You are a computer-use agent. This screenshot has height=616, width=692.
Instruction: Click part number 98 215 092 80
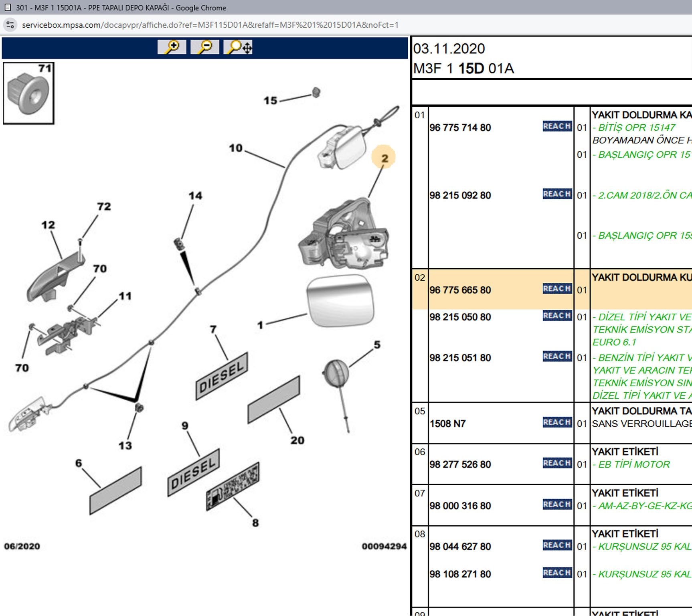460,195
